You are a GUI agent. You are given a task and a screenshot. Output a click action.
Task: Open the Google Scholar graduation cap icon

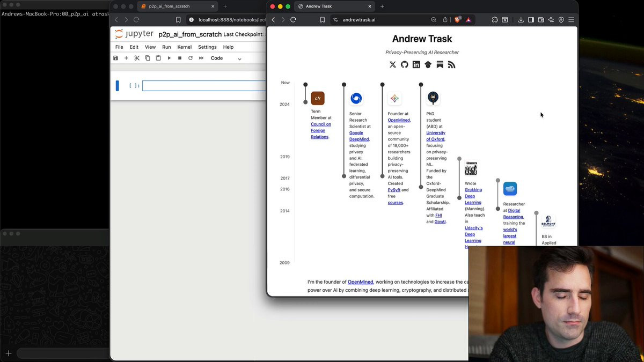click(x=428, y=64)
